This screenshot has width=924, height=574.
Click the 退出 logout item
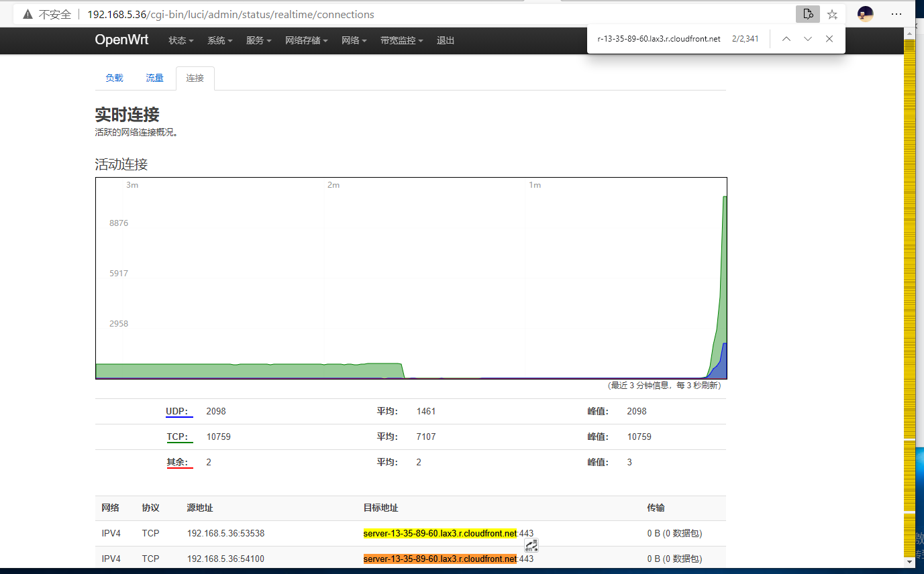pyautogui.click(x=445, y=40)
